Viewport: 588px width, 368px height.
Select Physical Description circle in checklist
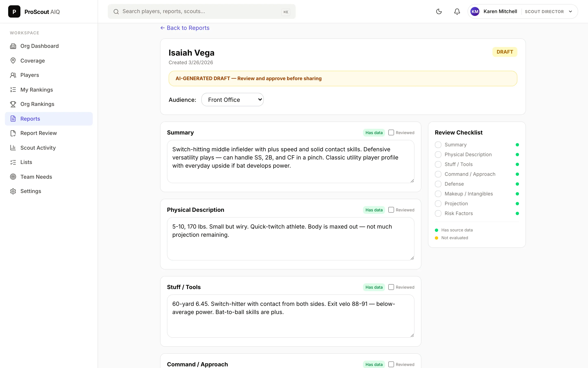coord(438,155)
